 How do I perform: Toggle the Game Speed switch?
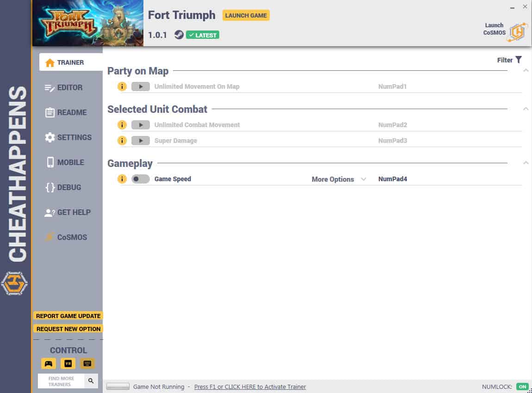pos(141,178)
